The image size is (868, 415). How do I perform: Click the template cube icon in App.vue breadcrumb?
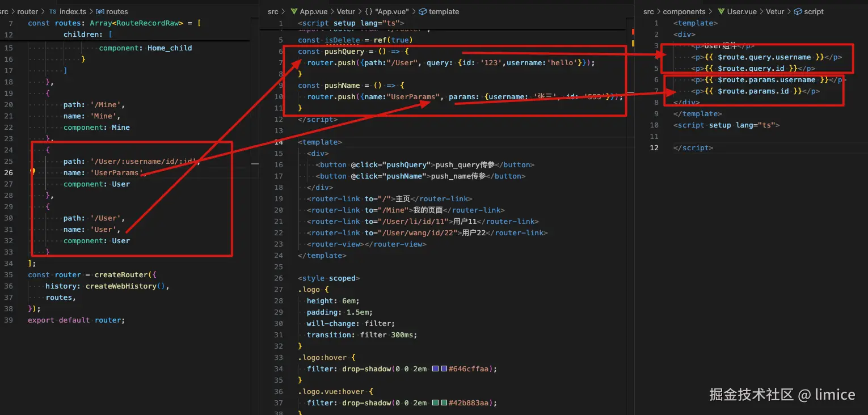coord(422,11)
